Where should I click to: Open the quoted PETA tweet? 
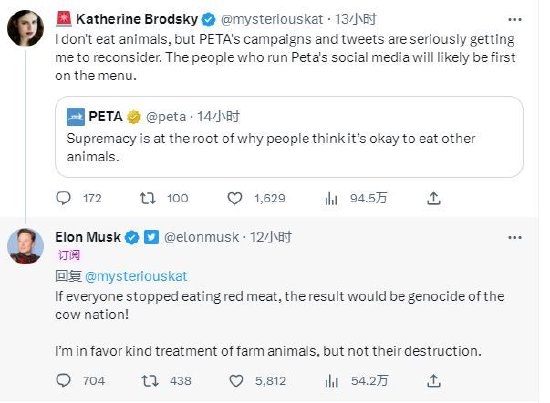tap(289, 137)
